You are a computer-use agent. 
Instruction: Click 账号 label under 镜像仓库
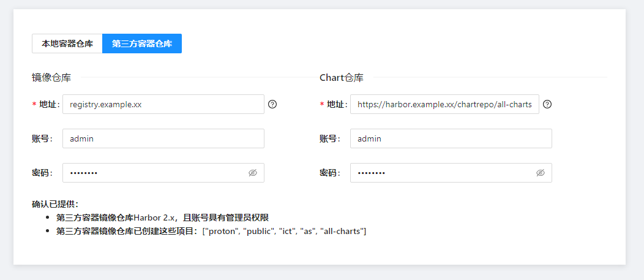(x=42, y=139)
